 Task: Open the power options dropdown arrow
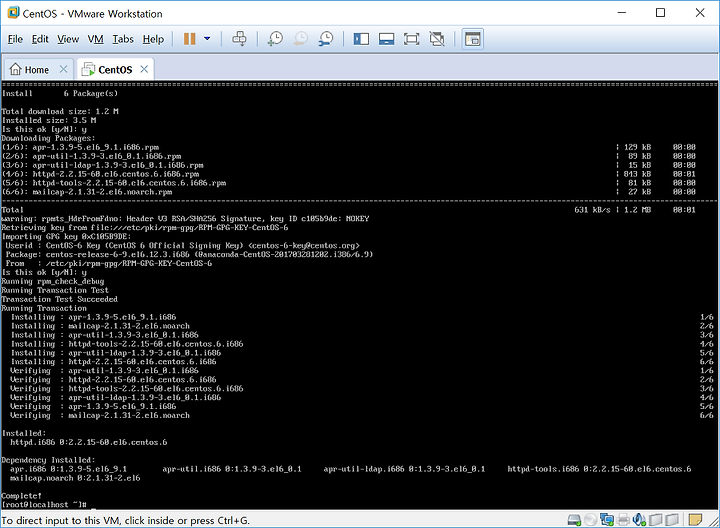pyautogui.click(x=207, y=39)
